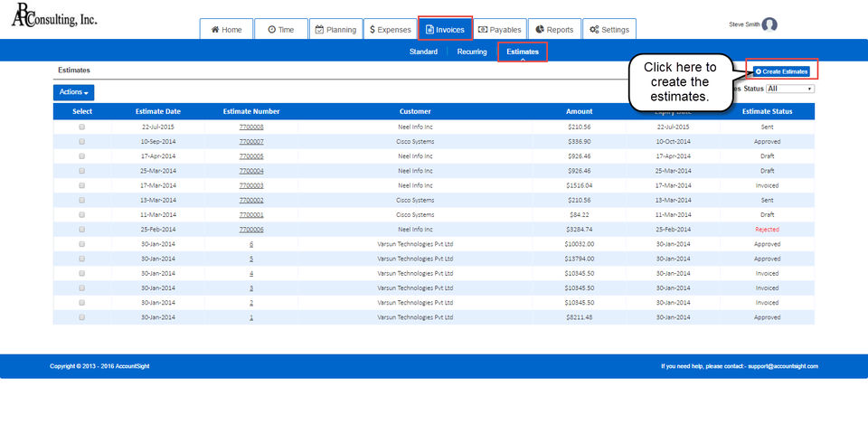Open estimate number 7700003 link

click(x=251, y=185)
